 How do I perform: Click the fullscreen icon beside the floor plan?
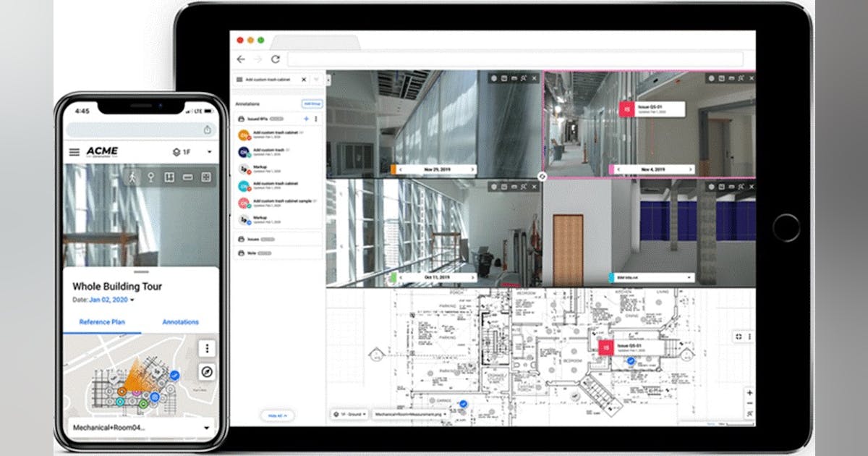point(739,336)
